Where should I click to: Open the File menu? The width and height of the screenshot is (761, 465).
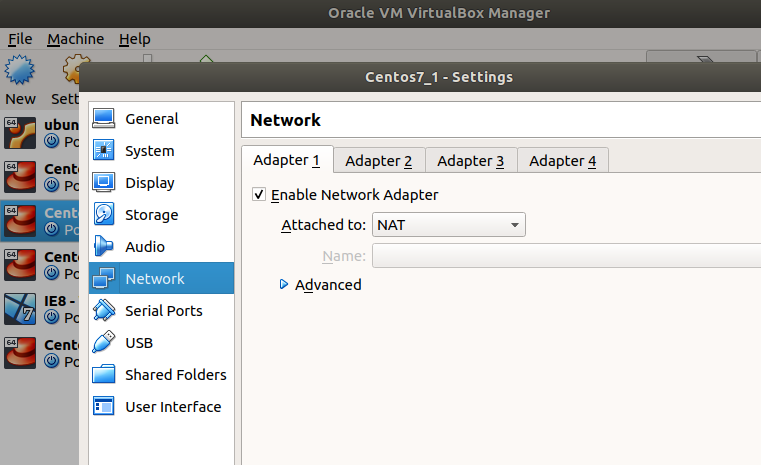[20, 39]
